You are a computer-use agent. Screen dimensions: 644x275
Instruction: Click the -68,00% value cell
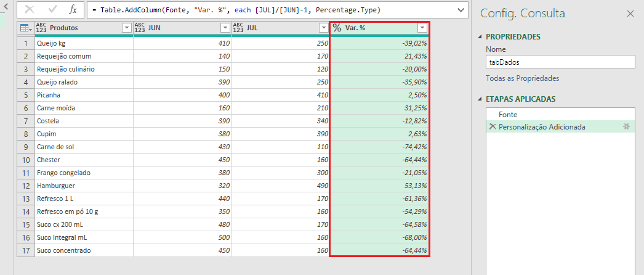tap(379, 237)
